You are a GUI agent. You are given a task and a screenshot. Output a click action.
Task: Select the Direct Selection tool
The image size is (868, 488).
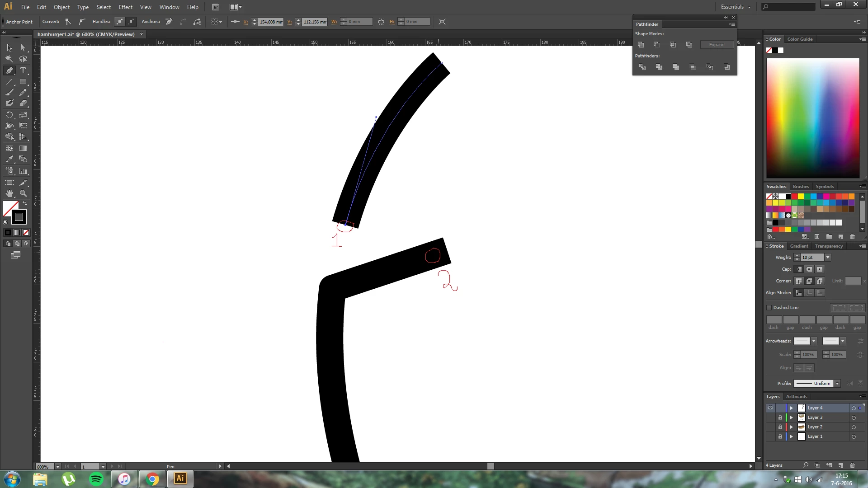coord(23,48)
